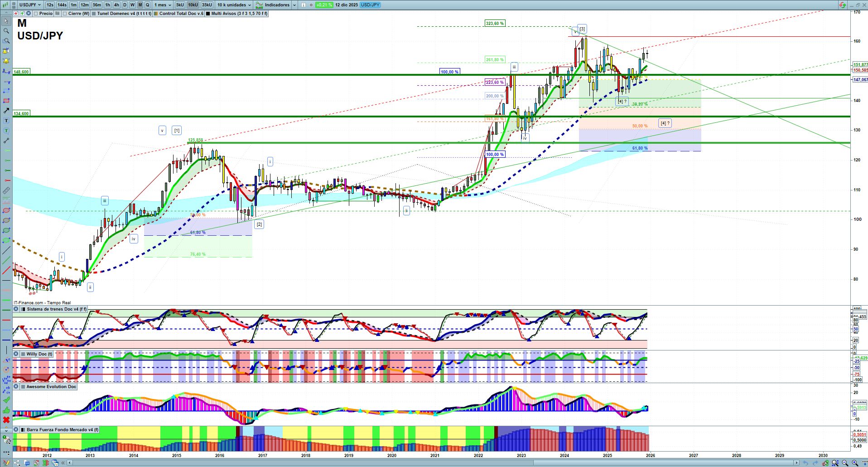Select the red diagonal line tool
Viewport: 868px width, 467px height.
click(6, 270)
